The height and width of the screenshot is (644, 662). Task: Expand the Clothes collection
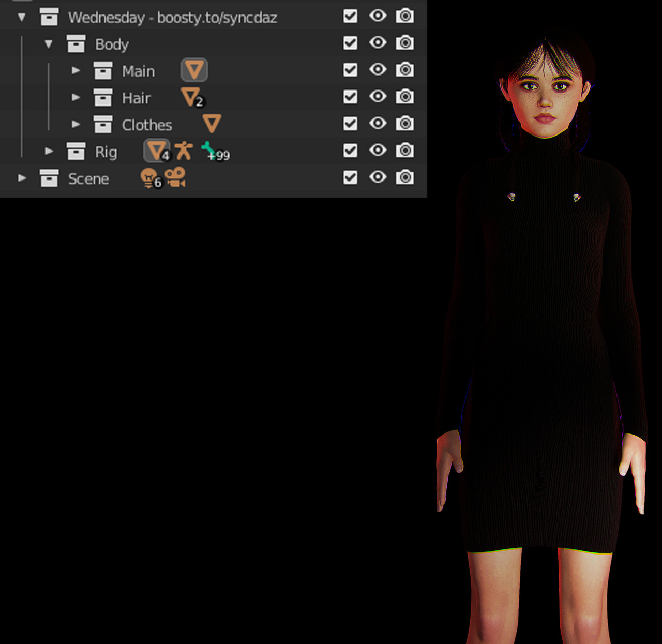76,124
